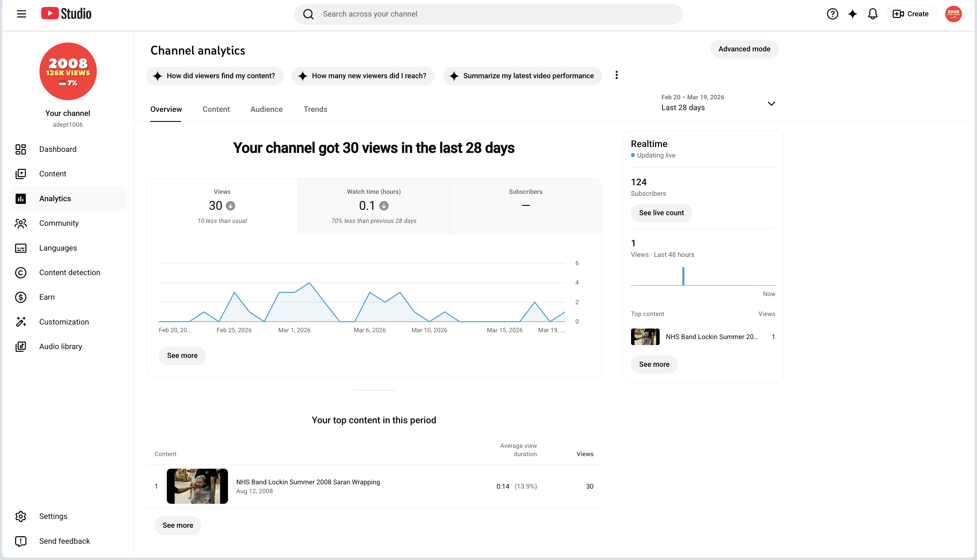Viewport: 977px width, 560px height.
Task: Open the Ask Studio sparkle icon
Action: [x=853, y=14]
